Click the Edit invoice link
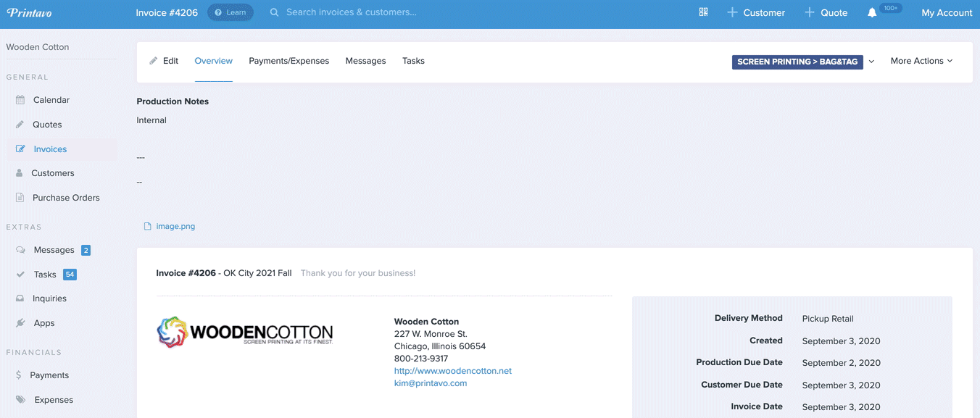Screen dimensions: 980x418 tap(170, 61)
